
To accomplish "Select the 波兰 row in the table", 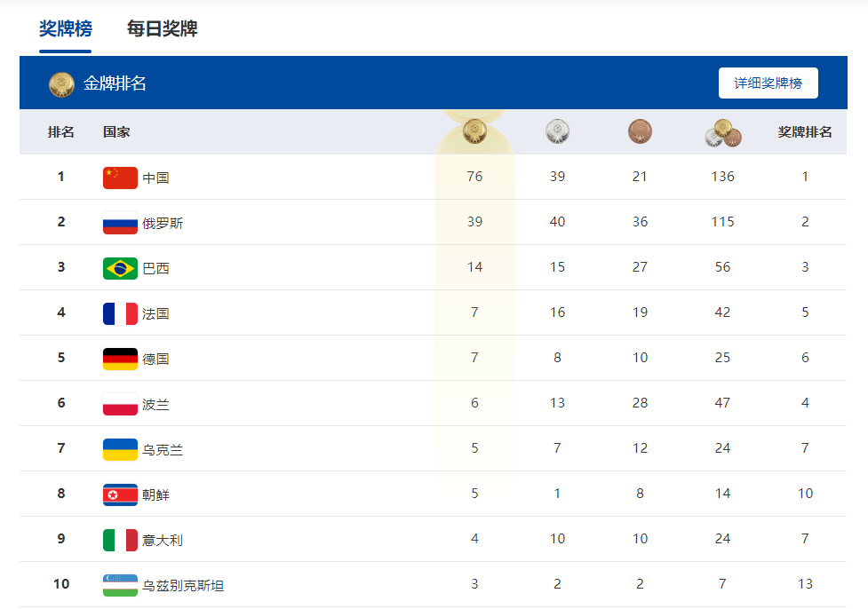I will point(433,403).
